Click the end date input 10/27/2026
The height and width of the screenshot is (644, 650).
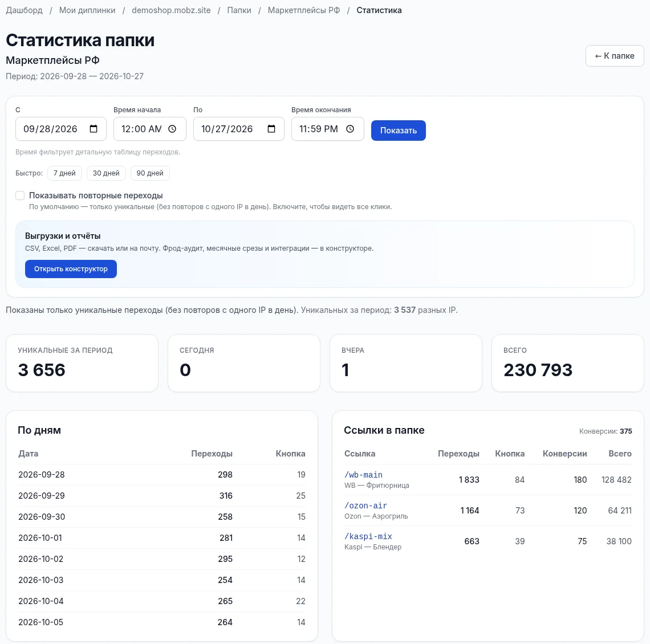click(239, 129)
